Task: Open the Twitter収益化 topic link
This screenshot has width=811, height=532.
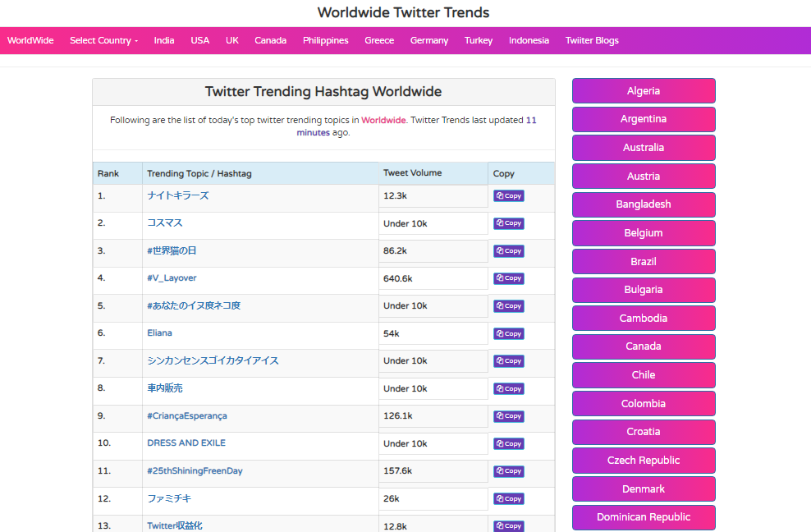Action: click(174, 525)
